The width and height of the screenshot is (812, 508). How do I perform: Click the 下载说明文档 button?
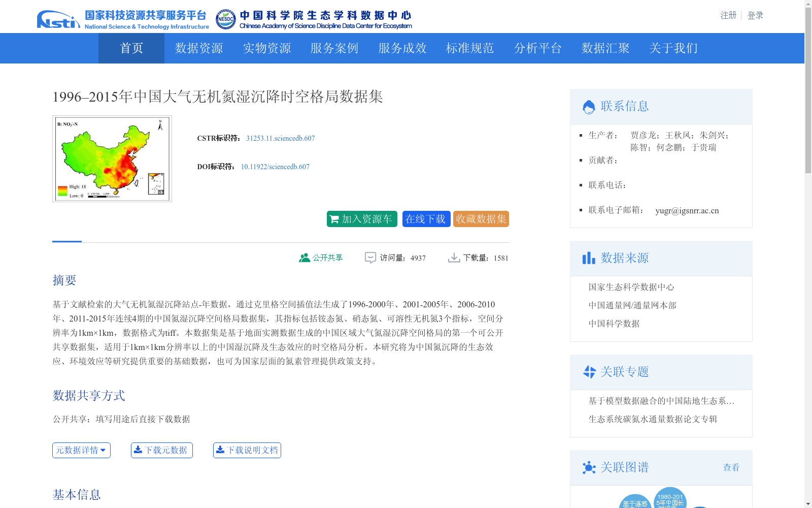pos(247,450)
